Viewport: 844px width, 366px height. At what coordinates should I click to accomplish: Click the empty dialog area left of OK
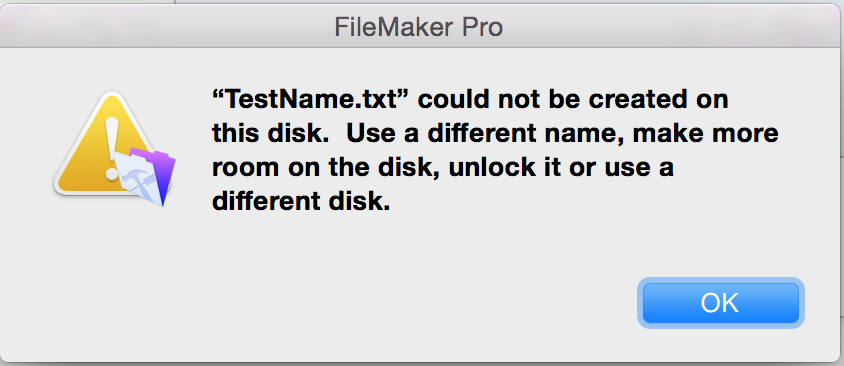click(377, 303)
